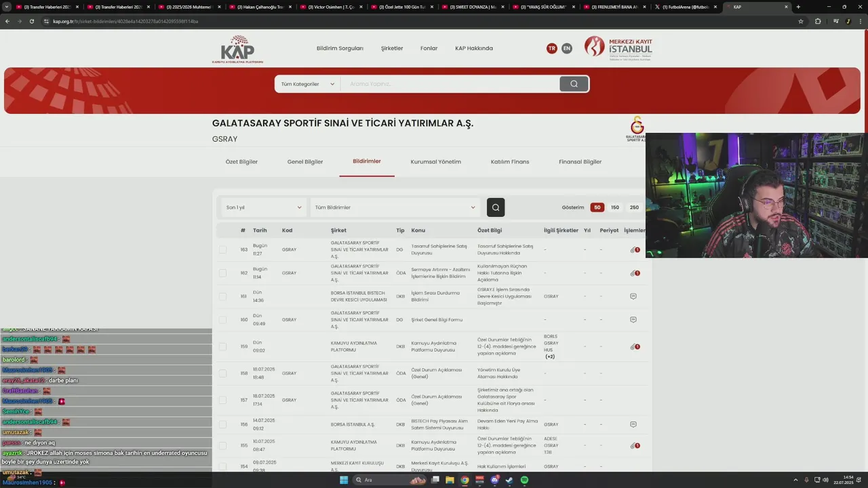Tick the checkbox for notification 160
868x488 pixels.
pos(222,319)
